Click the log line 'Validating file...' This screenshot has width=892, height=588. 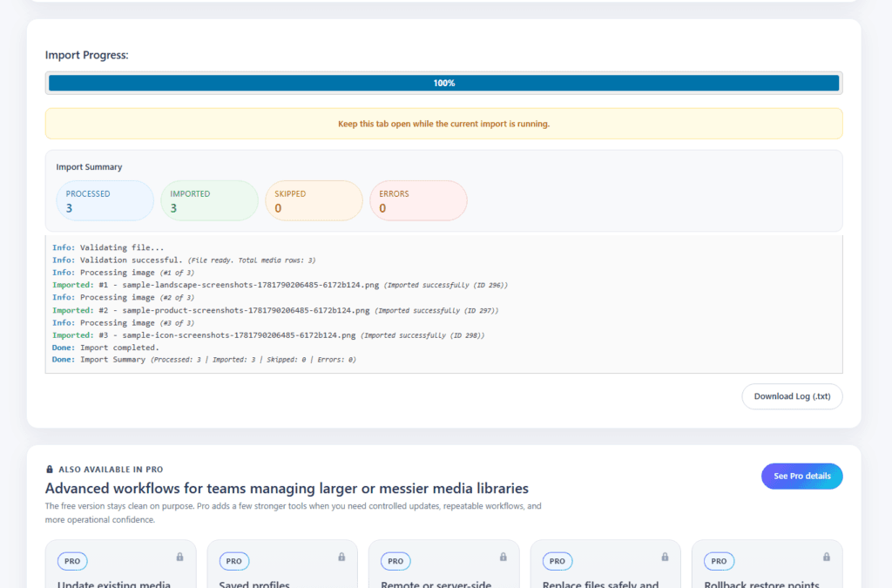[x=108, y=248]
